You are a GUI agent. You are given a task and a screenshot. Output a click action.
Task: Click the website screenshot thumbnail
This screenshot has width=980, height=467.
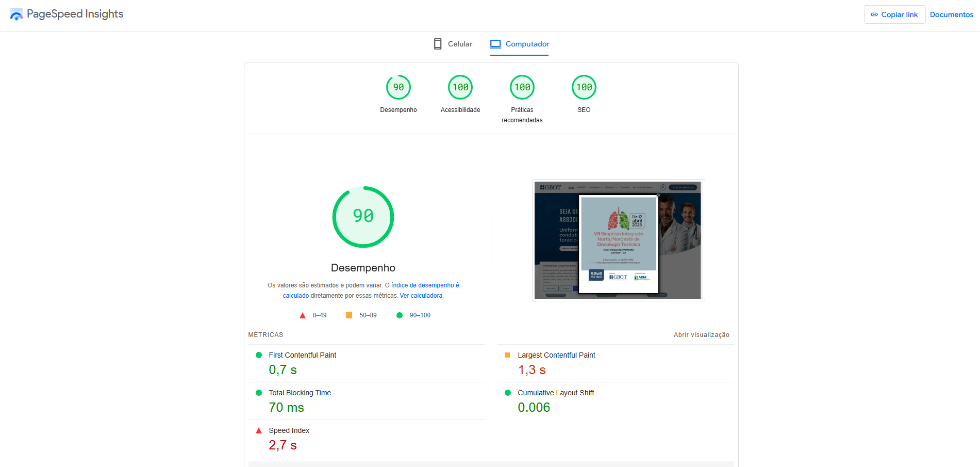pos(618,240)
